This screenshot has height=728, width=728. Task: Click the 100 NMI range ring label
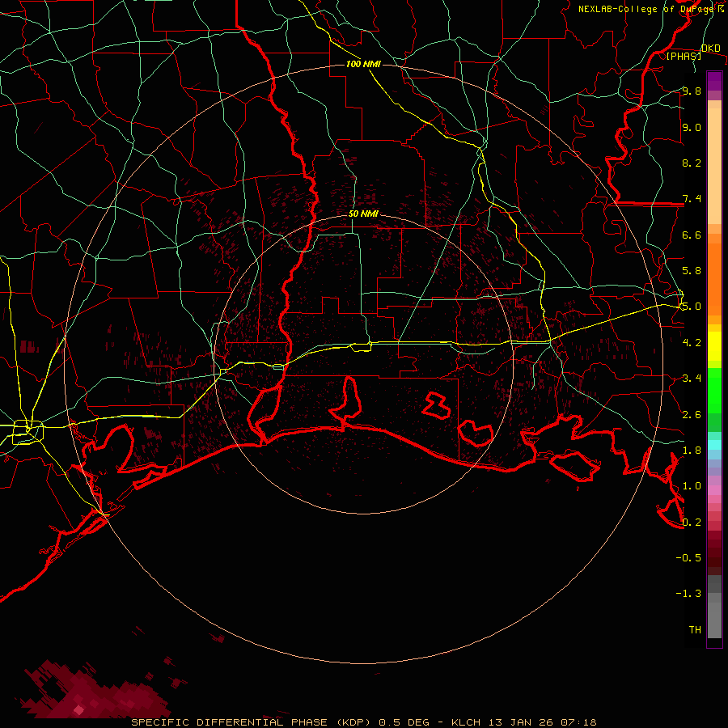click(363, 64)
